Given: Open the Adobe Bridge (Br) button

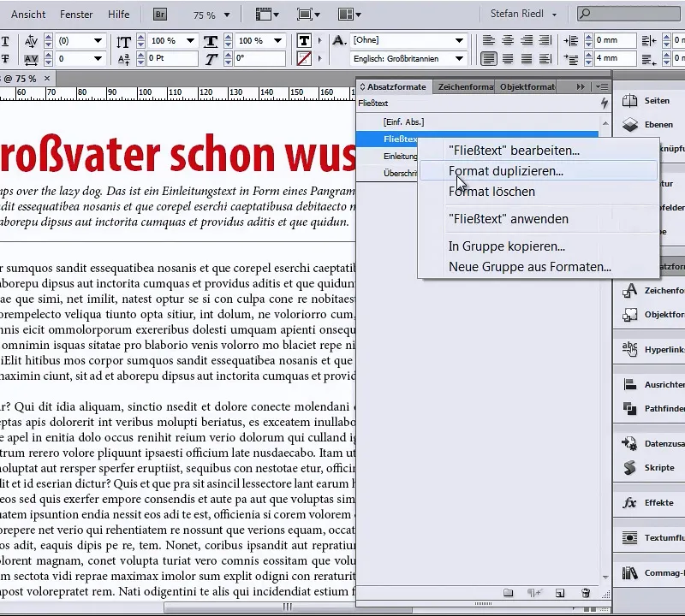Looking at the screenshot, I should coord(160,15).
